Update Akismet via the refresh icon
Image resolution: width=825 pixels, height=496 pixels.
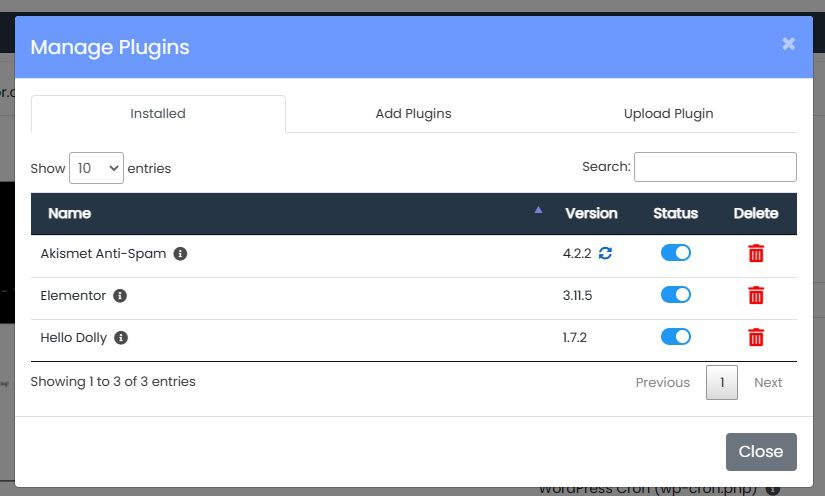click(605, 254)
